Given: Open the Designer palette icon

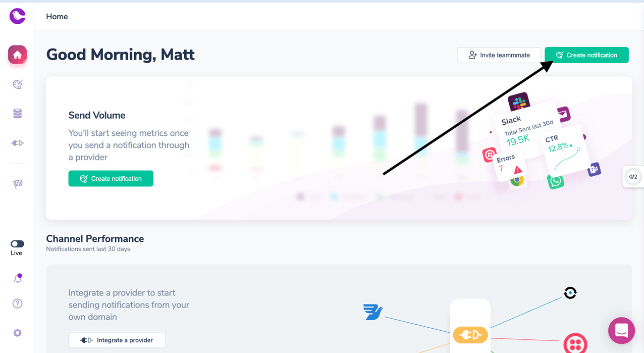Looking at the screenshot, I should point(18,84).
